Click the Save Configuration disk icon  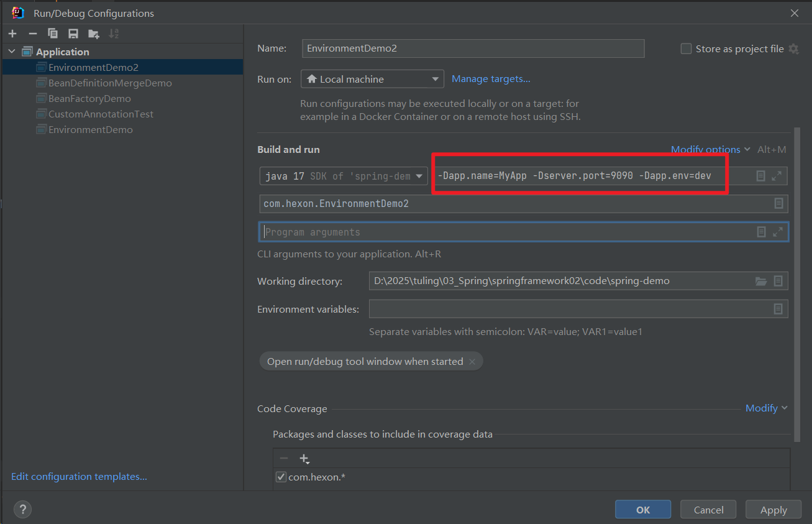pos(73,34)
